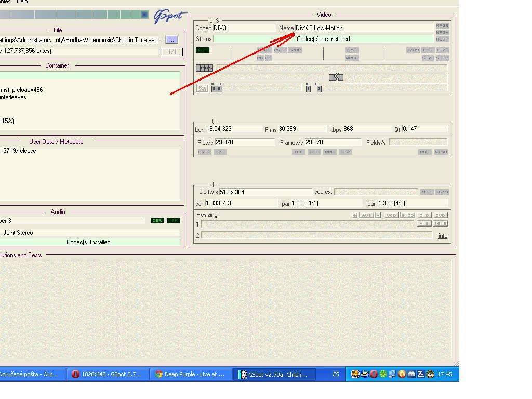The width and height of the screenshot is (532, 399).
Task: Click the IPBS frame type icon
Action: (204, 68)
